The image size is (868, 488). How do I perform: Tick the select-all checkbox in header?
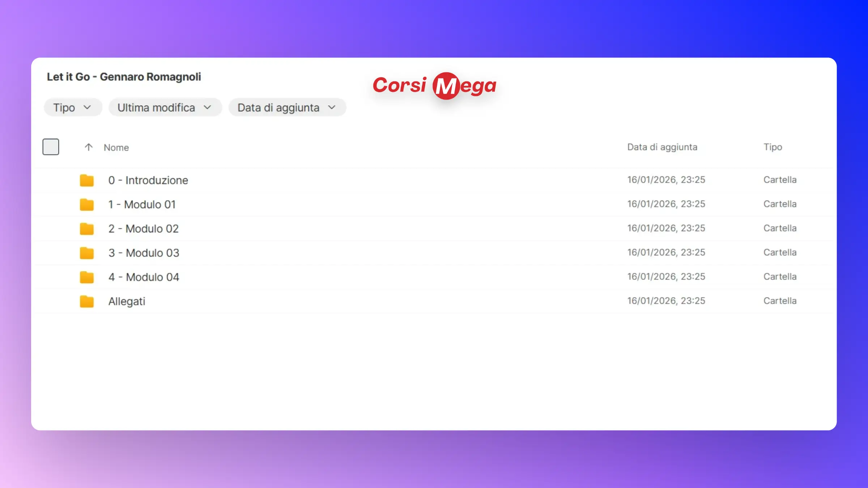pyautogui.click(x=51, y=147)
